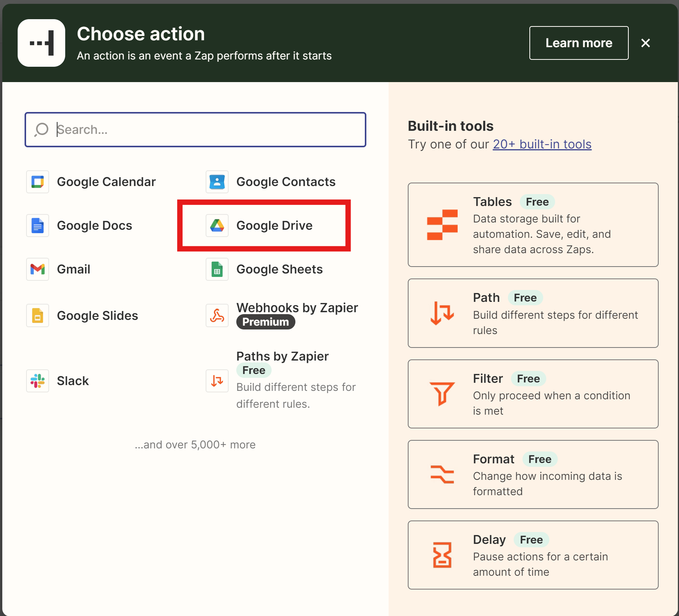This screenshot has height=616, width=679.
Task: Select the Webhooks by Zapier label
Action: pyautogui.click(x=297, y=308)
